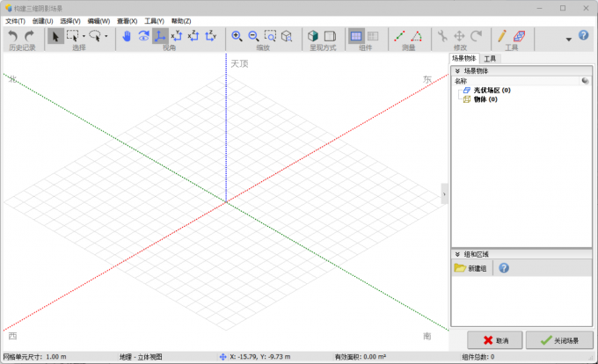598x364 pixels.
Task: Select the angle measurement tool
Action: (417, 36)
